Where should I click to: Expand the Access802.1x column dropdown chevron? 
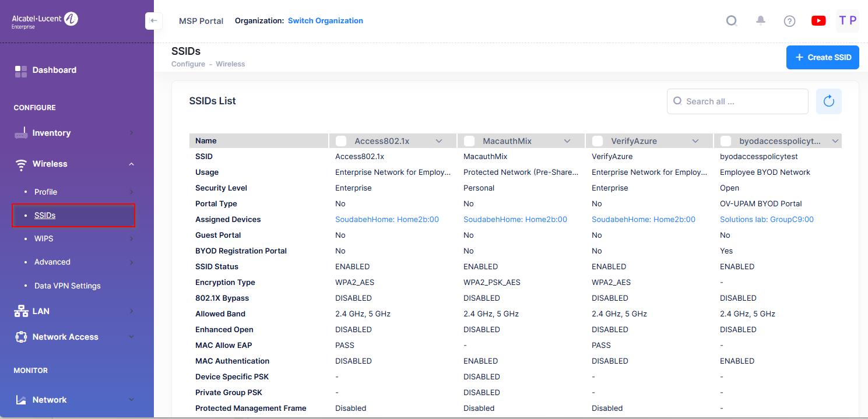point(439,141)
